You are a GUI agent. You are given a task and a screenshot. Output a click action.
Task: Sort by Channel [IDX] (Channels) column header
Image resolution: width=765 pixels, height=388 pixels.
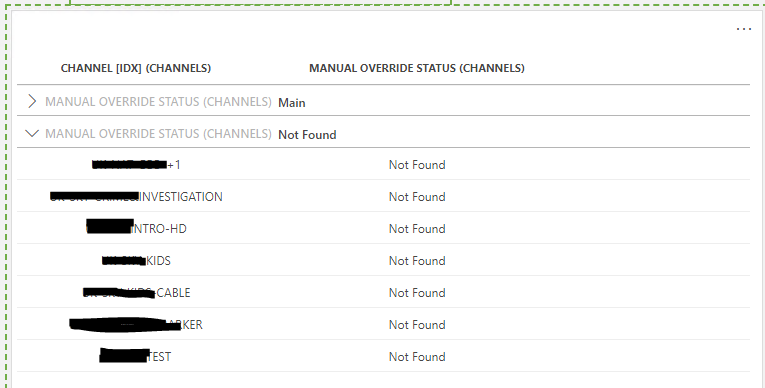tap(136, 68)
